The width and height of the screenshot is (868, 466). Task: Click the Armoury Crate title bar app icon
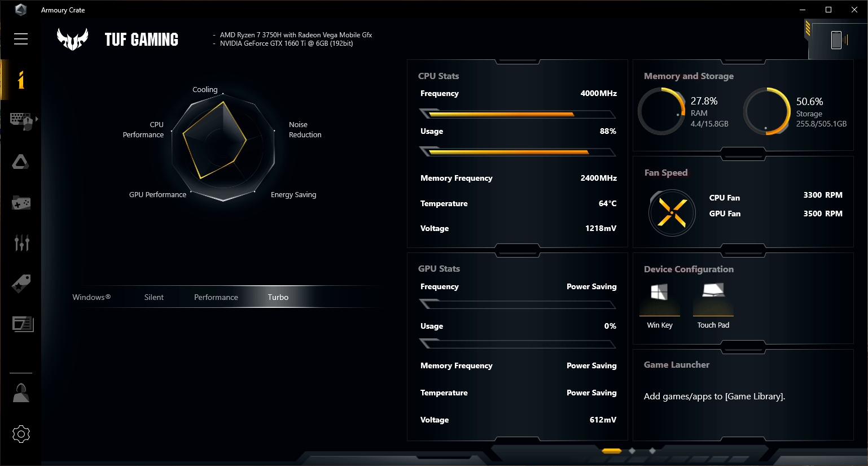click(21, 10)
